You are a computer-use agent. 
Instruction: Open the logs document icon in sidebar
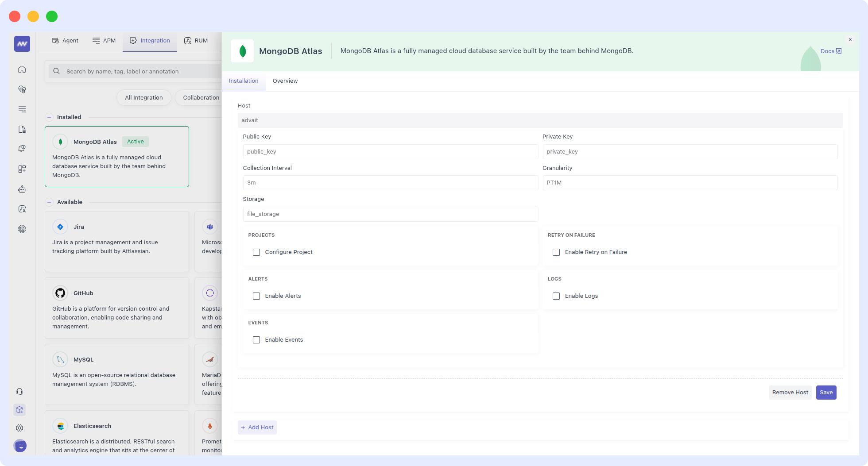pos(22,129)
